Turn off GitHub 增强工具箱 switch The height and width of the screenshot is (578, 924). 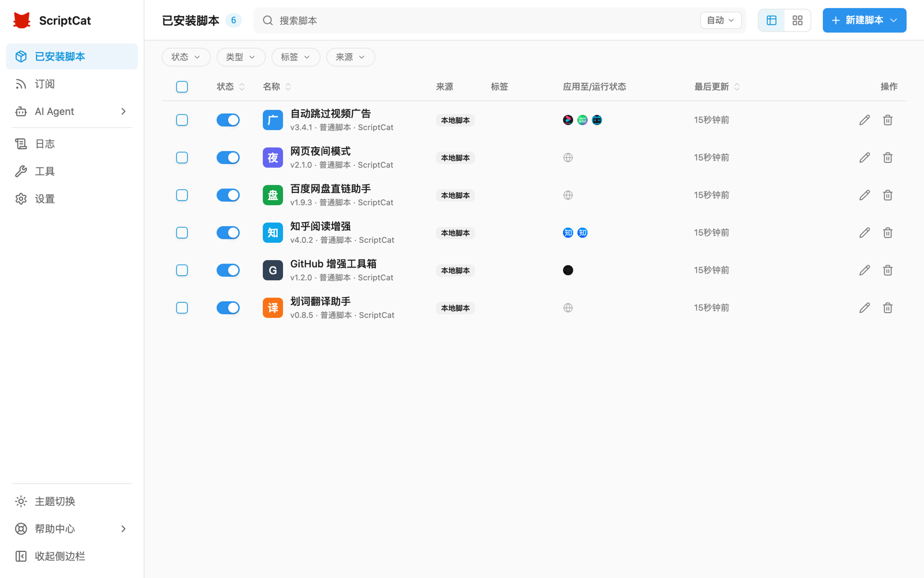228,271
